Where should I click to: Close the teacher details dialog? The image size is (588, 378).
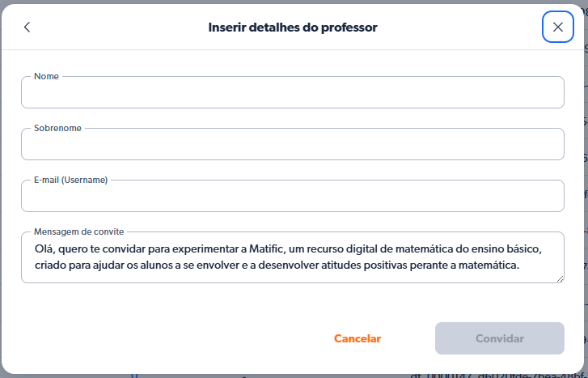557,28
